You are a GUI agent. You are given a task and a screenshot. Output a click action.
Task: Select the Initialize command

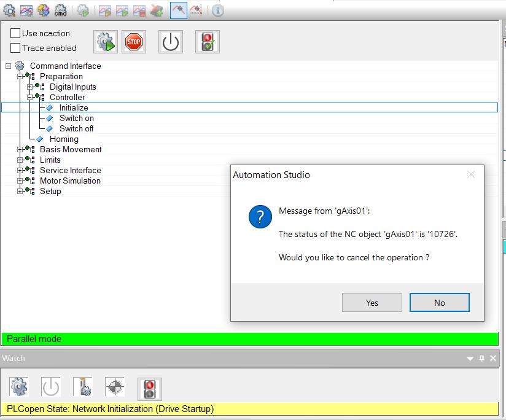tap(74, 107)
